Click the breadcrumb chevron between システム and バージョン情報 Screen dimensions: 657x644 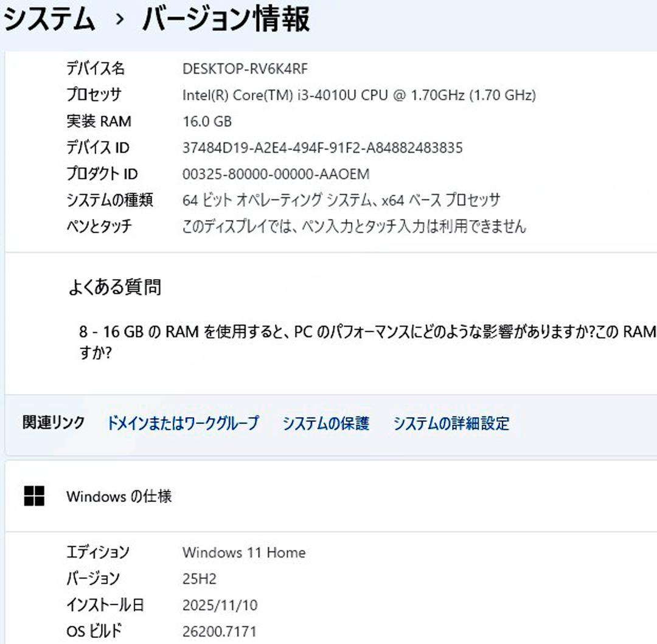coord(119,19)
